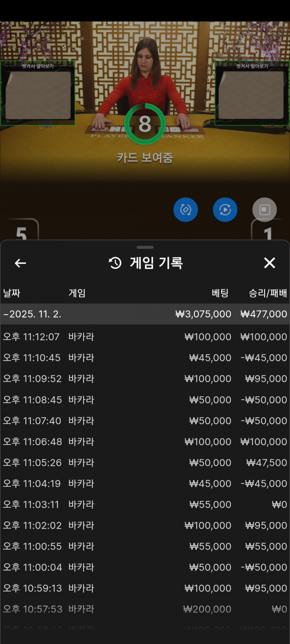Tap the blue rotate-screen round button

point(185,210)
